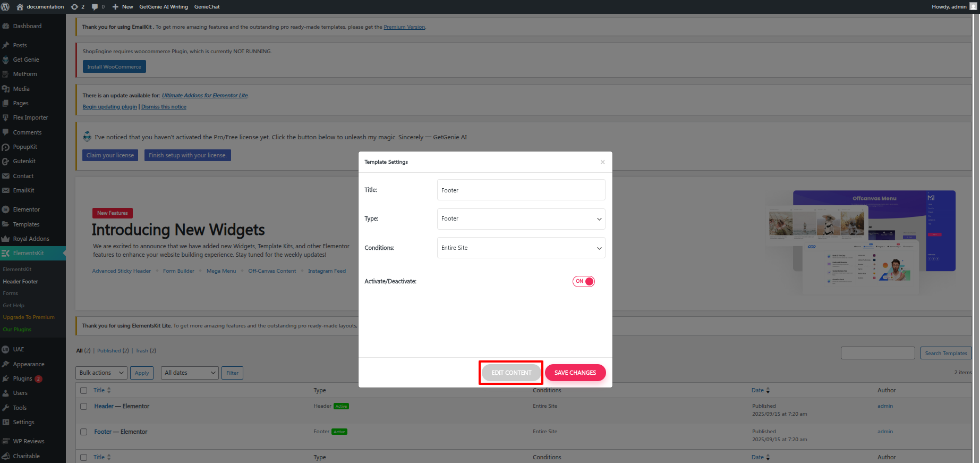Click the Edit Content button
The image size is (980, 463).
[x=511, y=373]
